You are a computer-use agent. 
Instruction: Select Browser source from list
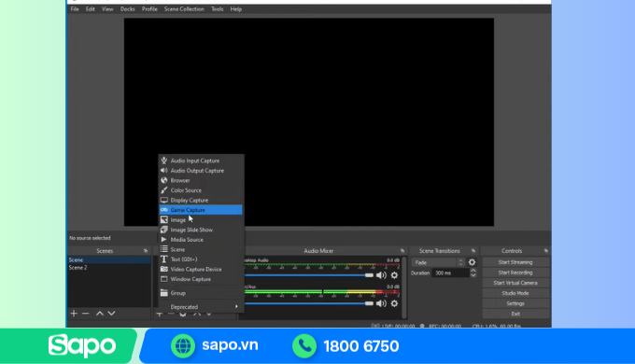pyautogui.click(x=201, y=180)
